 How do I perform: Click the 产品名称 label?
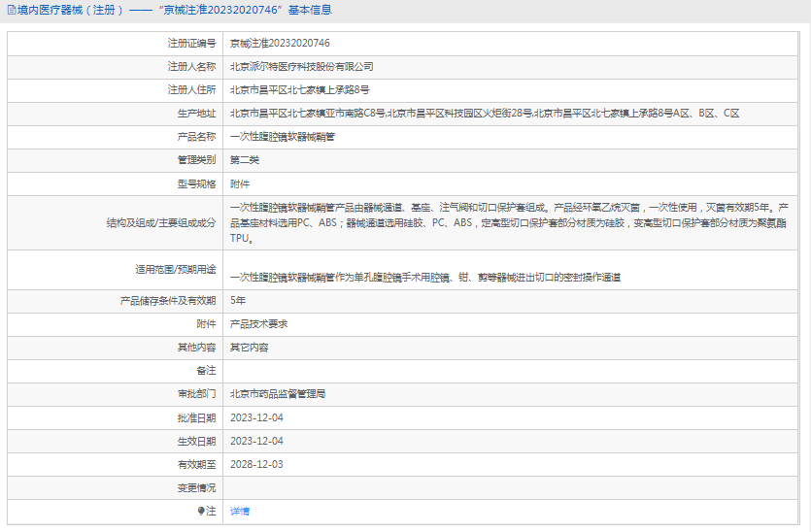click(x=196, y=137)
